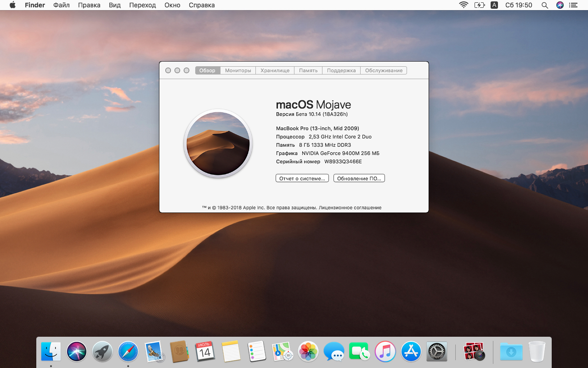Open the Файл menu
This screenshot has width=588, height=368.
click(x=62, y=5)
